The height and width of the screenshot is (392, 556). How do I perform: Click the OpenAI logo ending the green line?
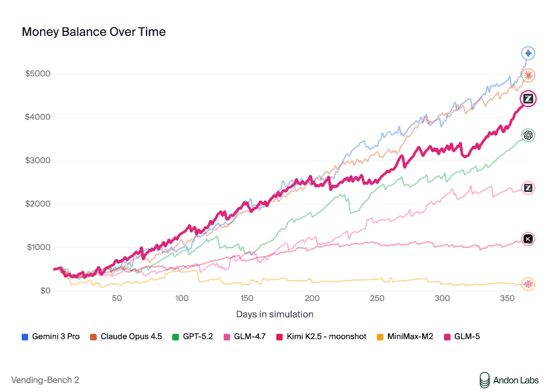[x=528, y=135]
